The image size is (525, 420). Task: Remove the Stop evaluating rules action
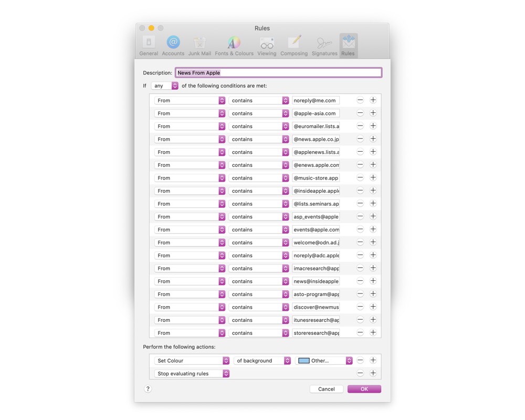(360, 373)
